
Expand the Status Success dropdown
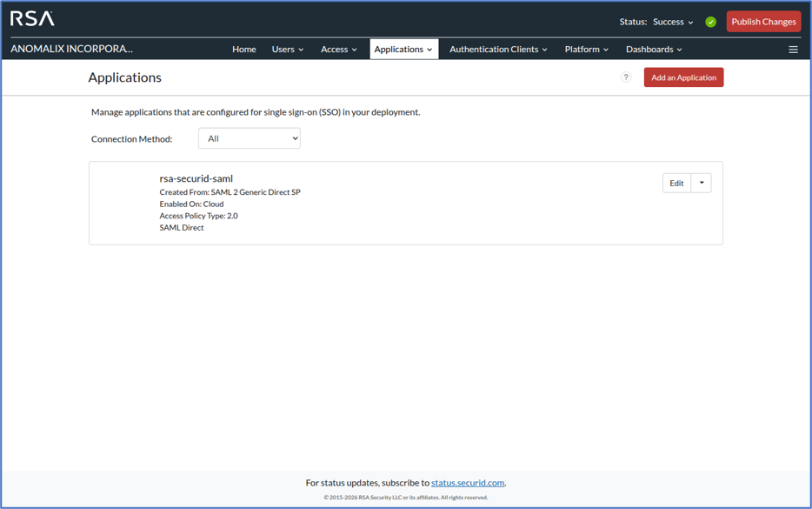(x=673, y=22)
